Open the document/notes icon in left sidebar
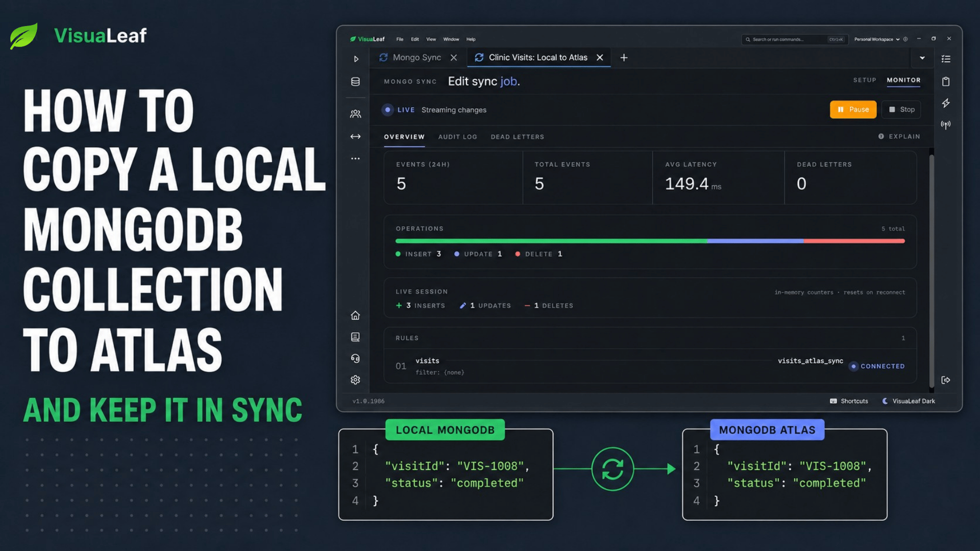This screenshot has height=551, width=980. [x=356, y=337]
